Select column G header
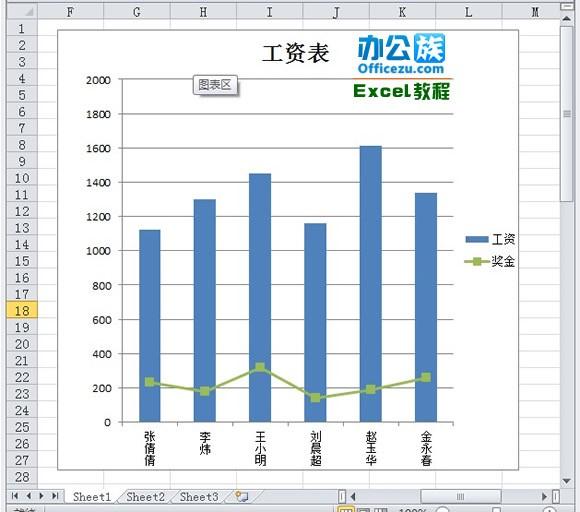This screenshot has height=512, width=580. 137,12
